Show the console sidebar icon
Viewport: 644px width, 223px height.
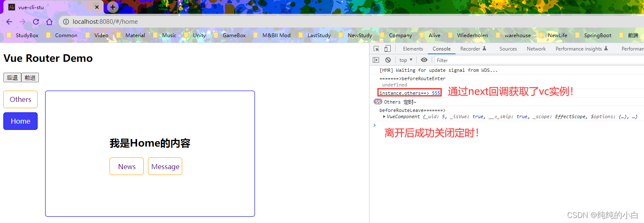[x=376, y=60]
